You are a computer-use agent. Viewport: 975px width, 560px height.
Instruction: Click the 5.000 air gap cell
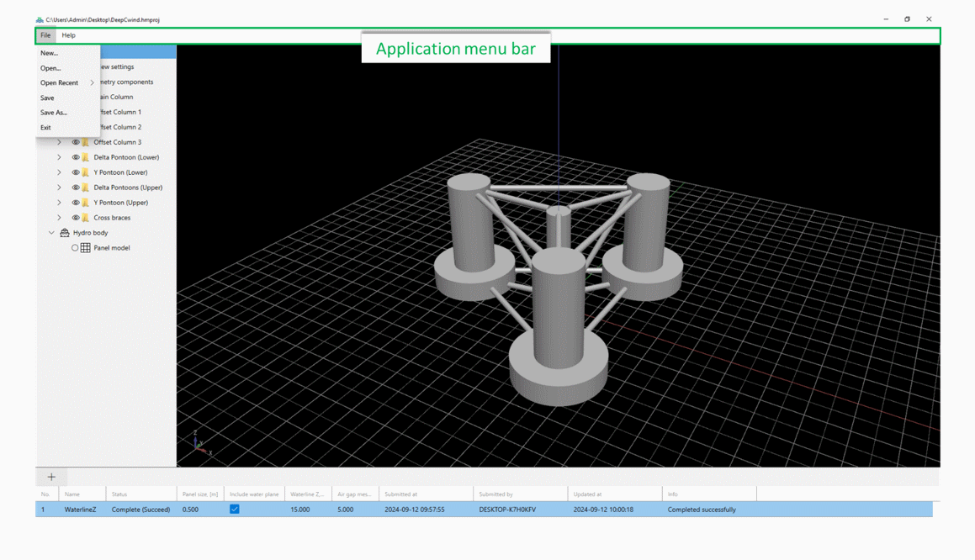click(x=345, y=510)
